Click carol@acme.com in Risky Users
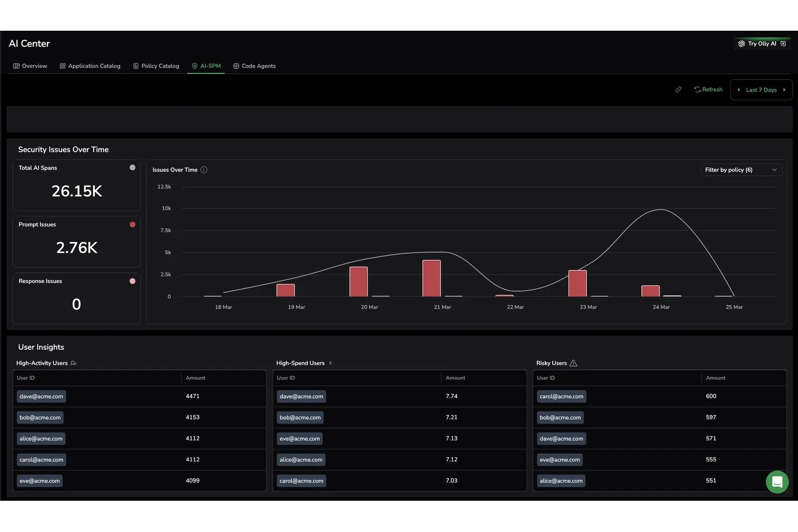 coord(561,397)
